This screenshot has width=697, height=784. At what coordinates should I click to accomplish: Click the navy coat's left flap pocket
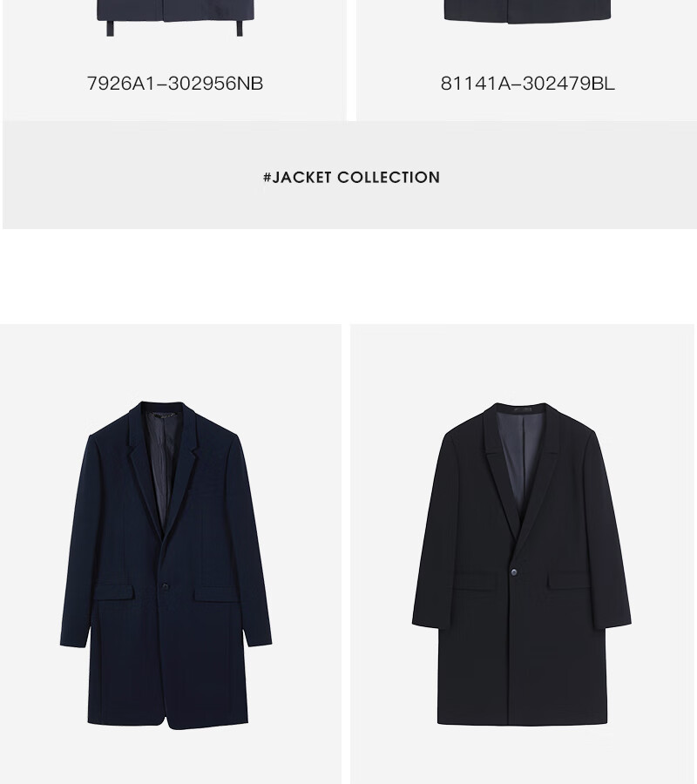[114, 592]
